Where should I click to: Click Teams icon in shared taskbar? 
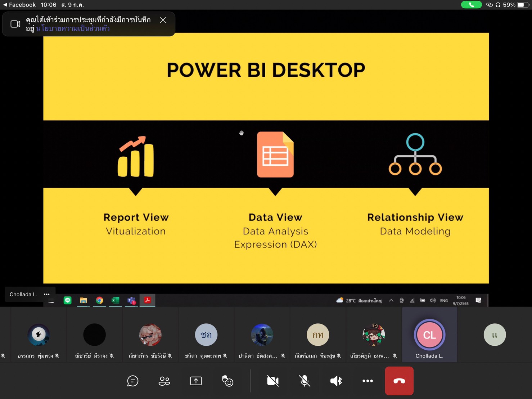[x=131, y=300]
